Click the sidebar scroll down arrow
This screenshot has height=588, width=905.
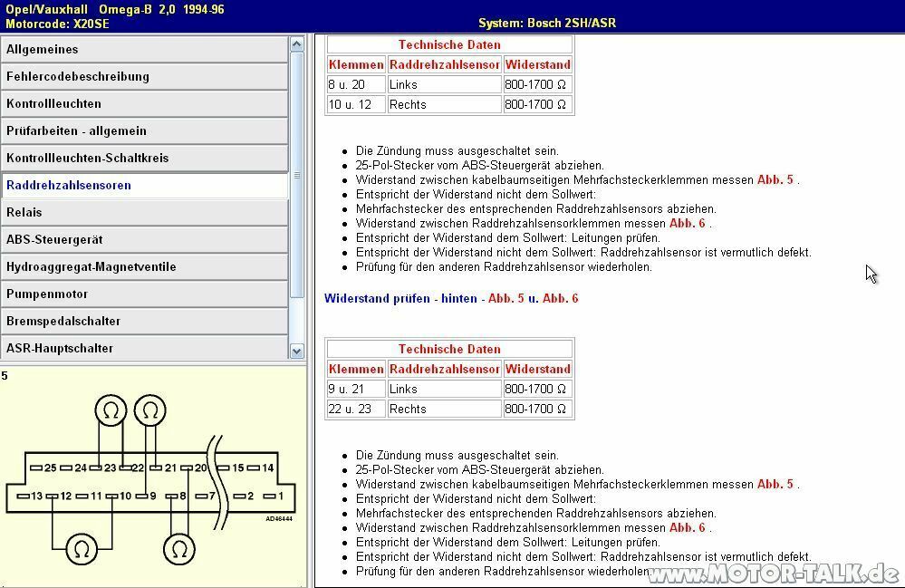click(x=296, y=351)
